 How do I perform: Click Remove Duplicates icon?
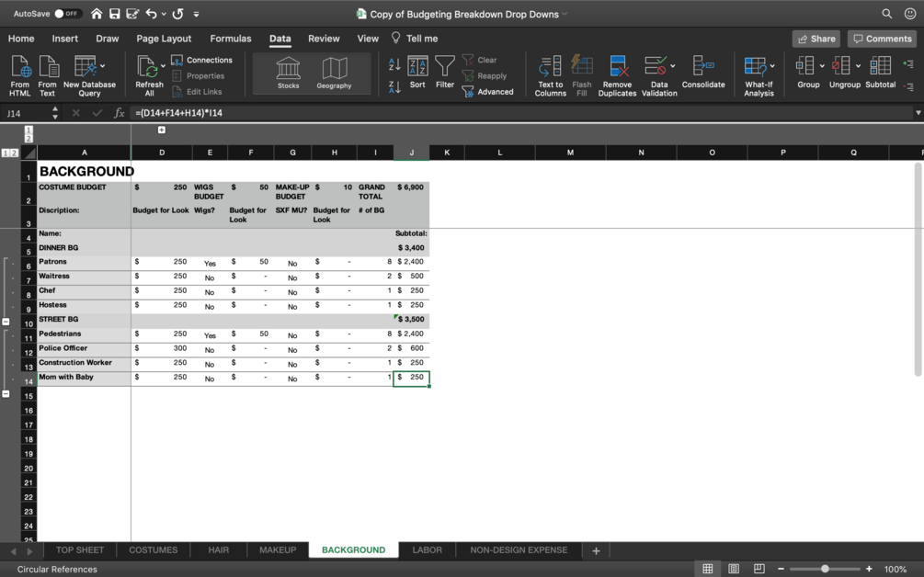pyautogui.click(x=617, y=76)
